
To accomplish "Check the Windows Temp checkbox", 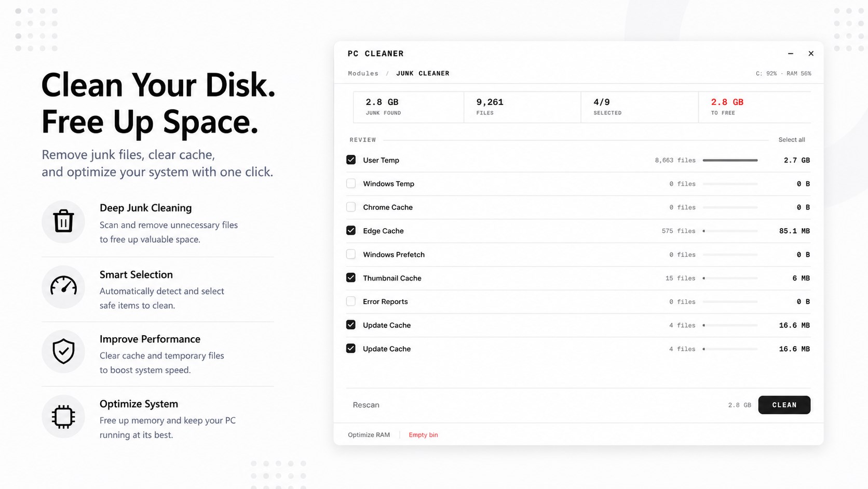I will pos(351,183).
